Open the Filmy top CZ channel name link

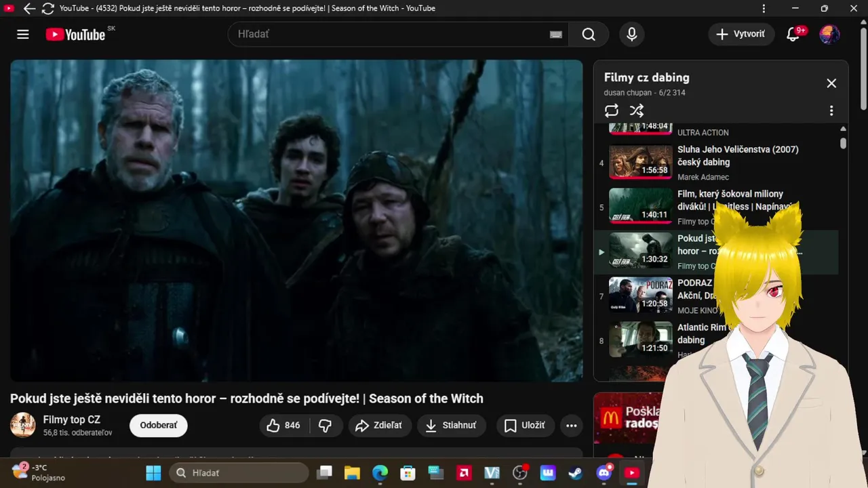[72, 420]
